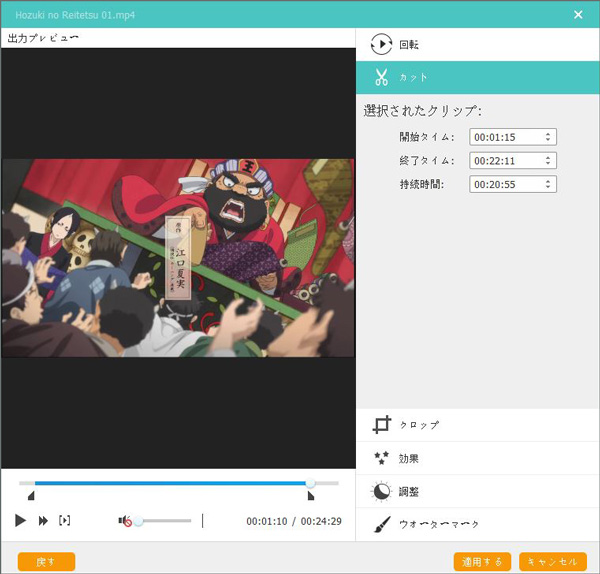Click the crop (クロップ) icon

coord(381,425)
